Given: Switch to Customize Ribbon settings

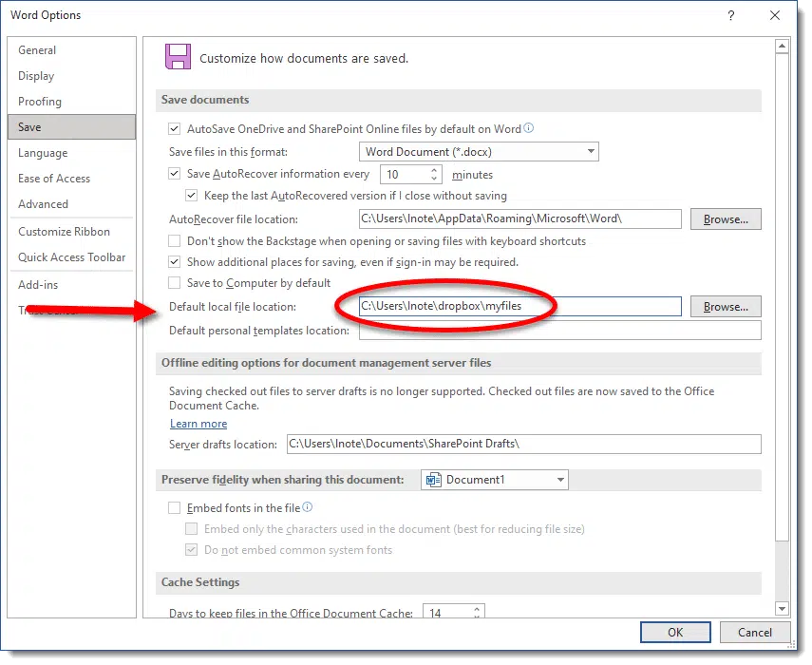Looking at the screenshot, I should point(65,232).
